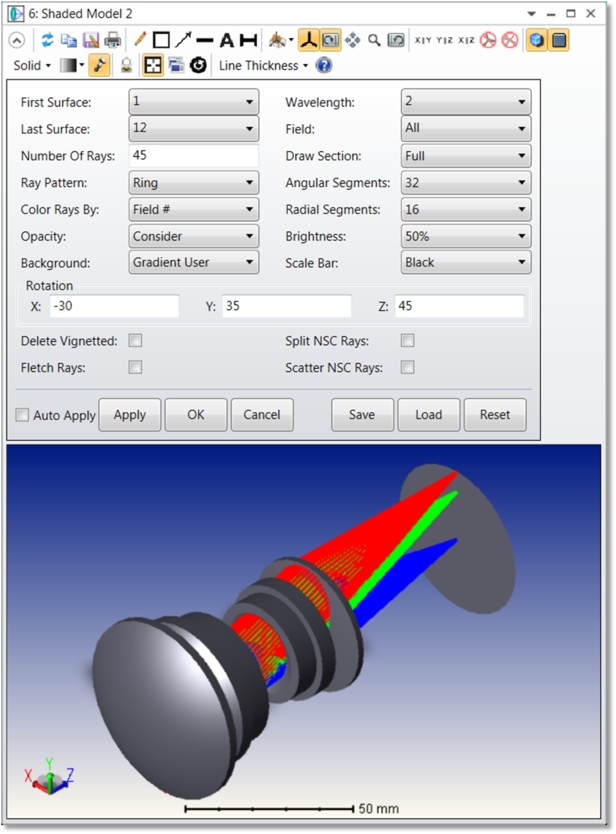Image resolution: width=616 pixels, height=834 pixels.
Task: Collapse the settings panel with the chevron
Action: 16,40
